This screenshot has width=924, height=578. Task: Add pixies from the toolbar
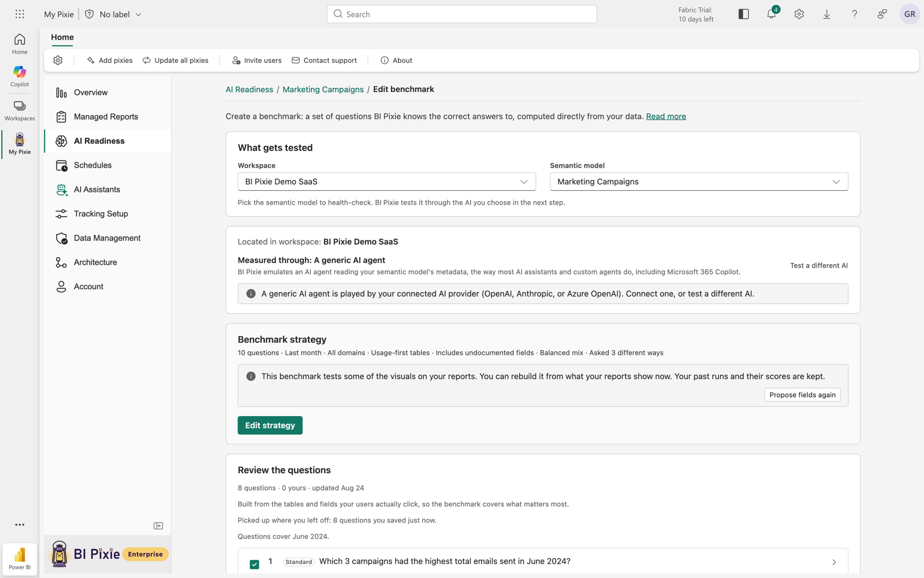click(109, 60)
